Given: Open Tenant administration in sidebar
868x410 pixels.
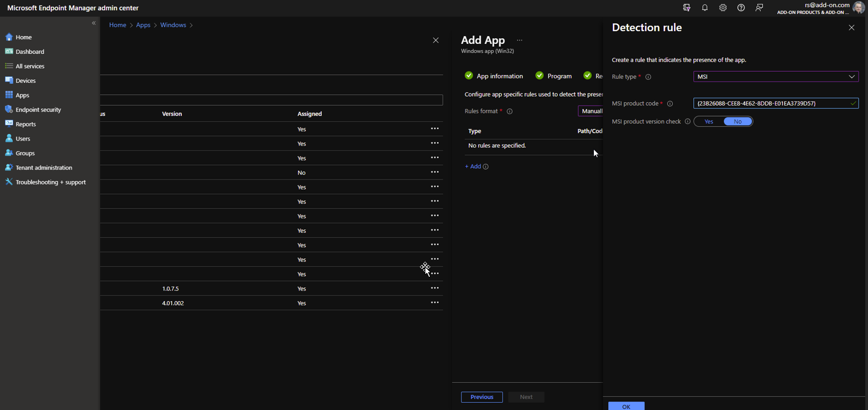Looking at the screenshot, I should click(x=44, y=167).
